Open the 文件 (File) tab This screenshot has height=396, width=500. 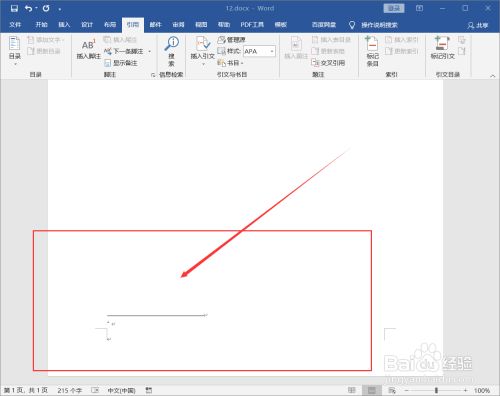15,25
